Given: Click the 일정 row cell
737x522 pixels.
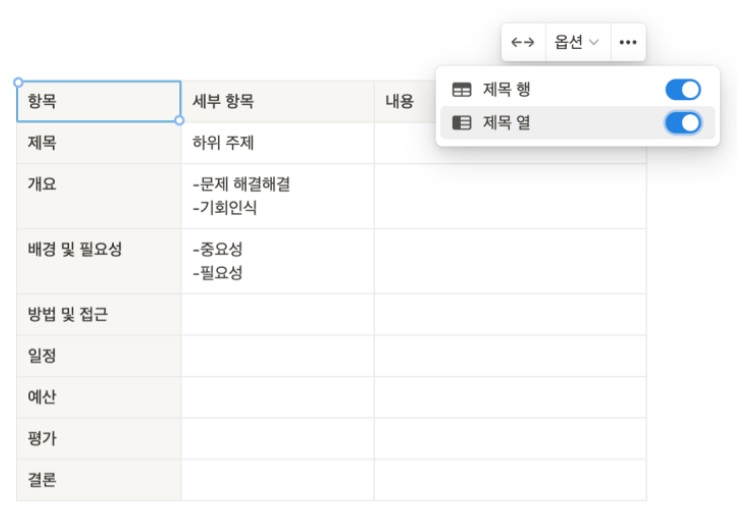Looking at the screenshot, I should pos(99,356).
